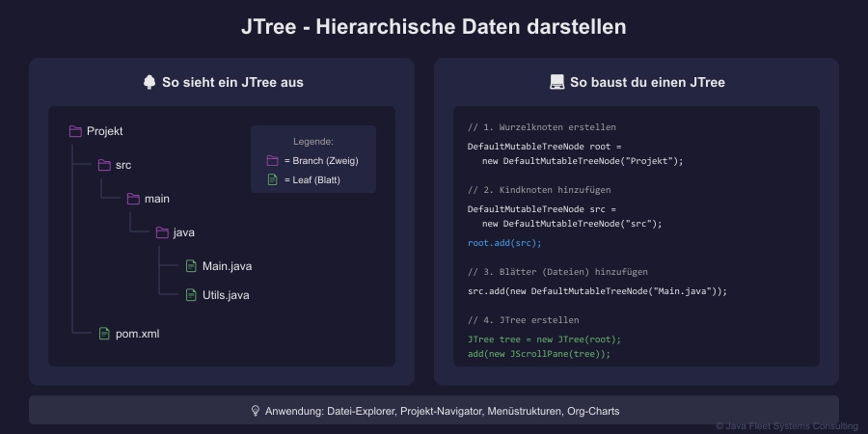Viewport: 868px width, 434px height.
Task: Click the Projekt root folder icon
Action: (x=75, y=131)
